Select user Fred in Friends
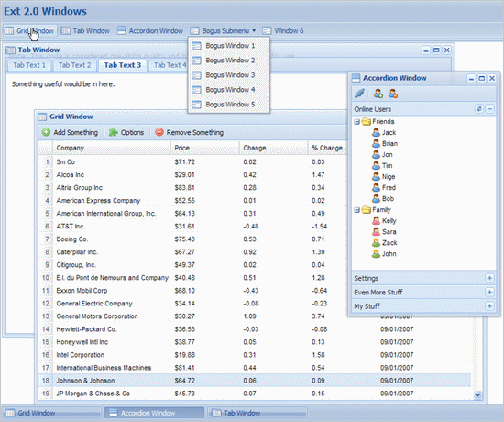Screen dimensions: 504x422 [384, 188]
